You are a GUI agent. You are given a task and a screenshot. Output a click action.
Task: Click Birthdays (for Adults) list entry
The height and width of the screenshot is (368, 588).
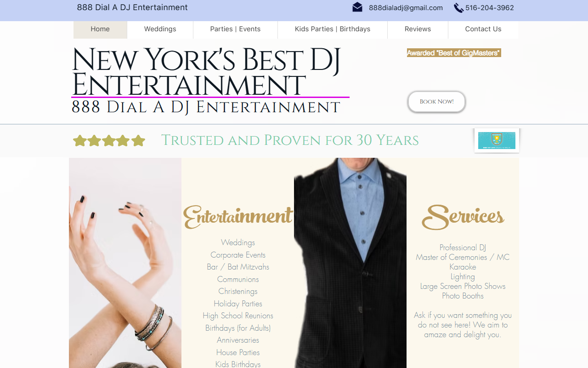coord(238,328)
